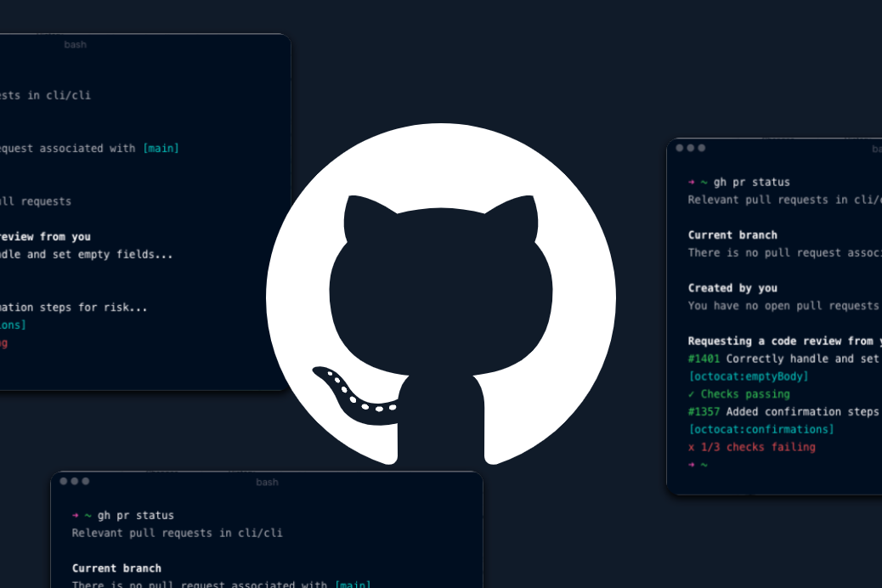This screenshot has width=882, height=588.
Task: Click the [main] label in left terminal
Action: 161,149
